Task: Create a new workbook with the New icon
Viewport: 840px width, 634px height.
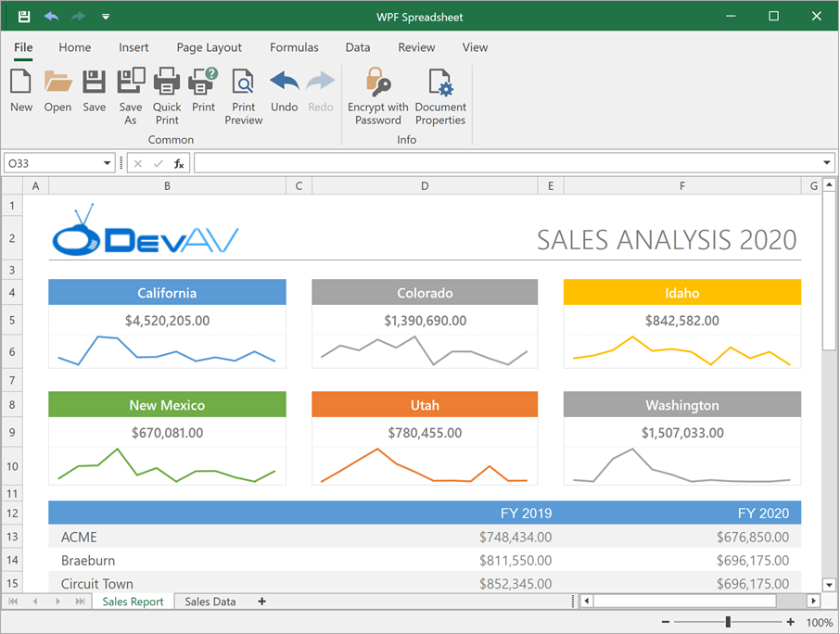Action: click(x=20, y=88)
